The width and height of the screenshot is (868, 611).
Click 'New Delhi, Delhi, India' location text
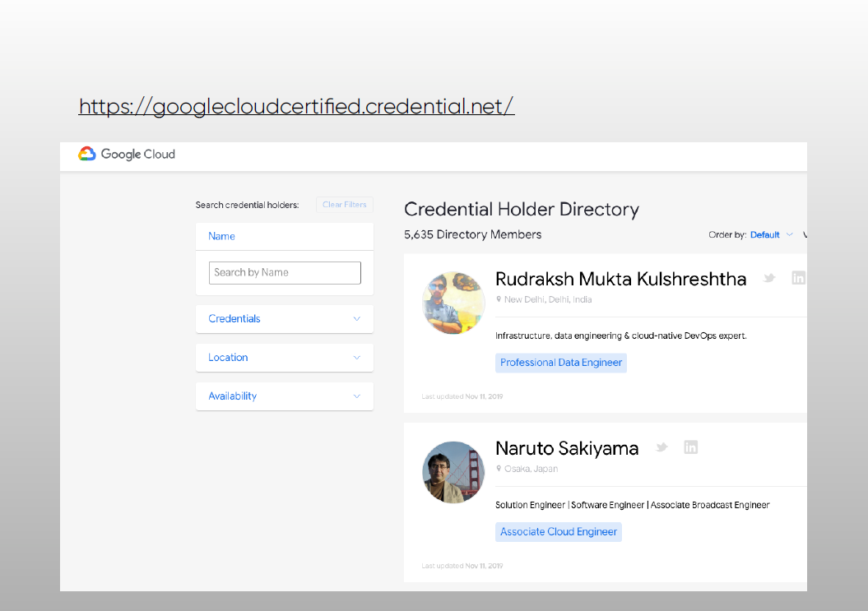pyautogui.click(x=548, y=299)
